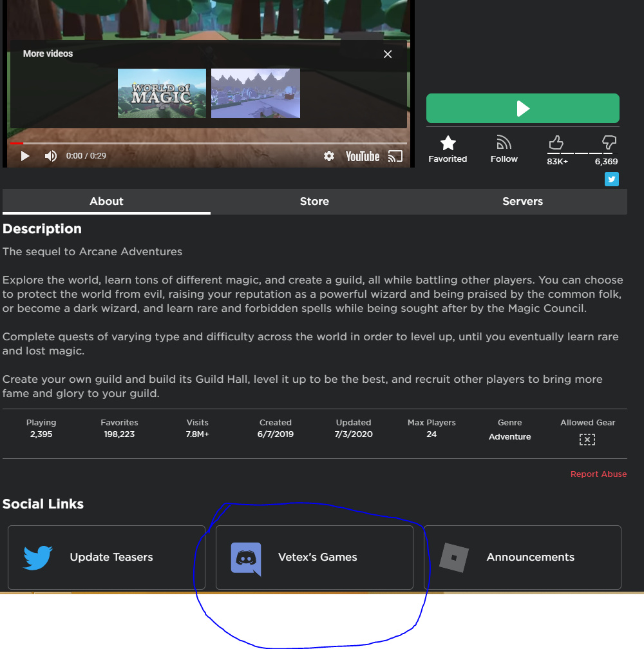
Task: Click Report Abuse link
Action: tap(598, 474)
